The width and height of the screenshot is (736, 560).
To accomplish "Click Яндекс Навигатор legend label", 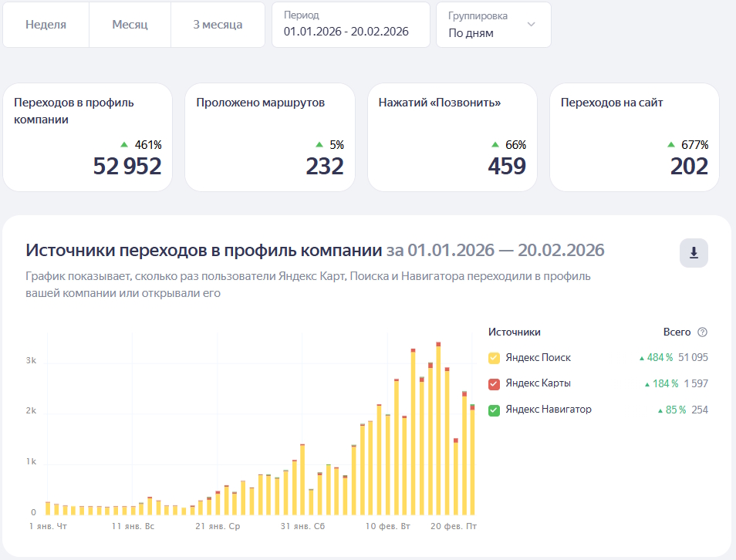I will (549, 410).
